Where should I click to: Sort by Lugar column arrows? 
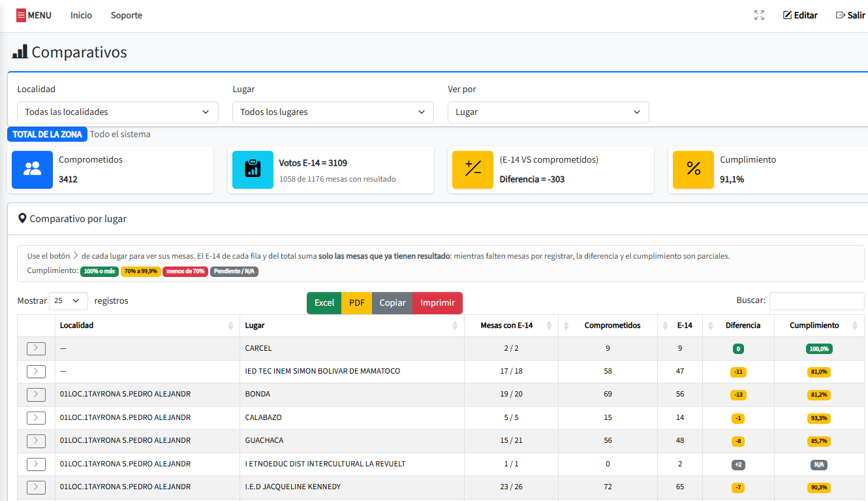pyautogui.click(x=455, y=325)
